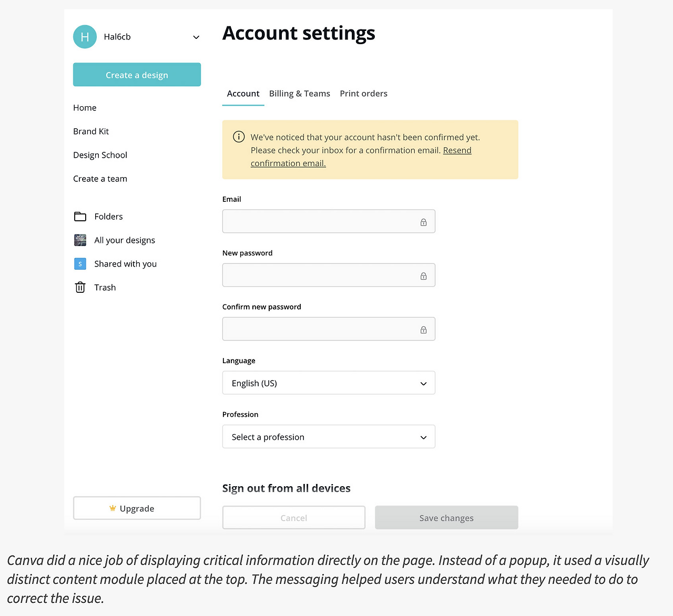Click lock icon in Confirm new password field
673x616 pixels.
point(423,330)
